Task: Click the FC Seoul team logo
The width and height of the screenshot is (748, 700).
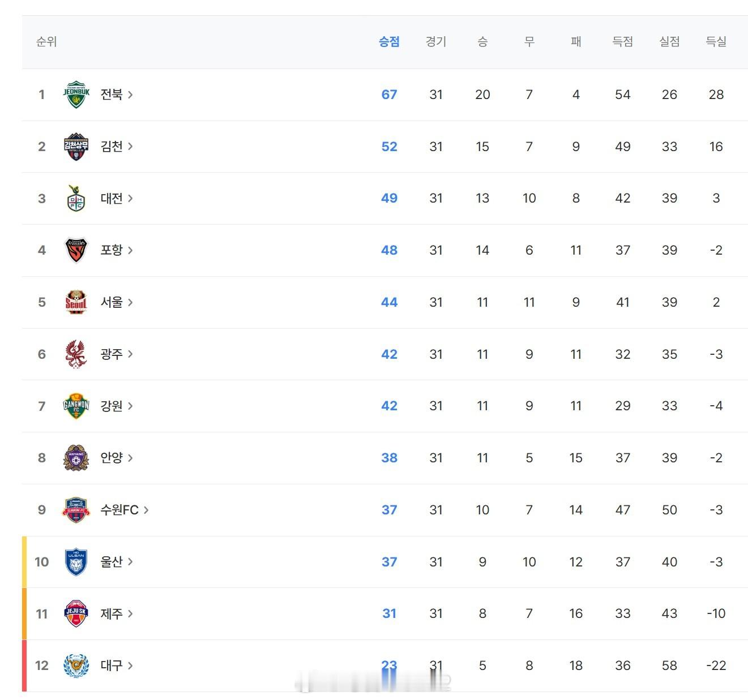Action: pyautogui.click(x=76, y=302)
